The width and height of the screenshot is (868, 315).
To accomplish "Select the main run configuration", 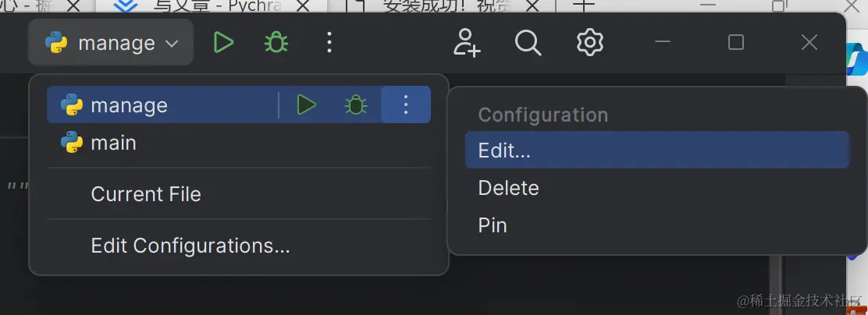I will click(113, 143).
